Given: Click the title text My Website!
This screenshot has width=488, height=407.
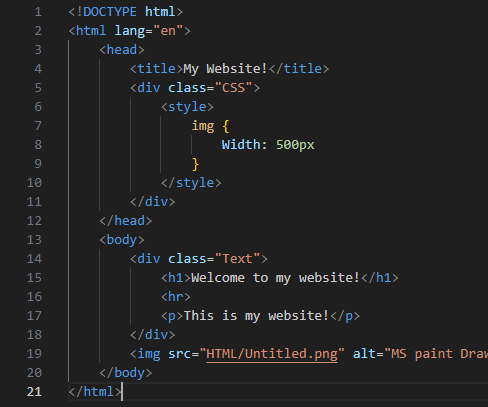Looking at the screenshot, I should tap(225, 69).
